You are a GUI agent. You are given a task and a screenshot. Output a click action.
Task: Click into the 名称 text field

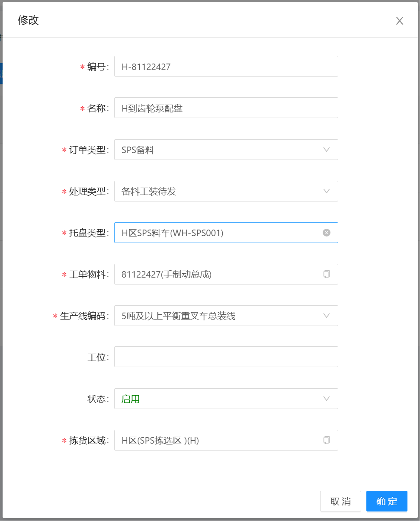pos(226,108)
